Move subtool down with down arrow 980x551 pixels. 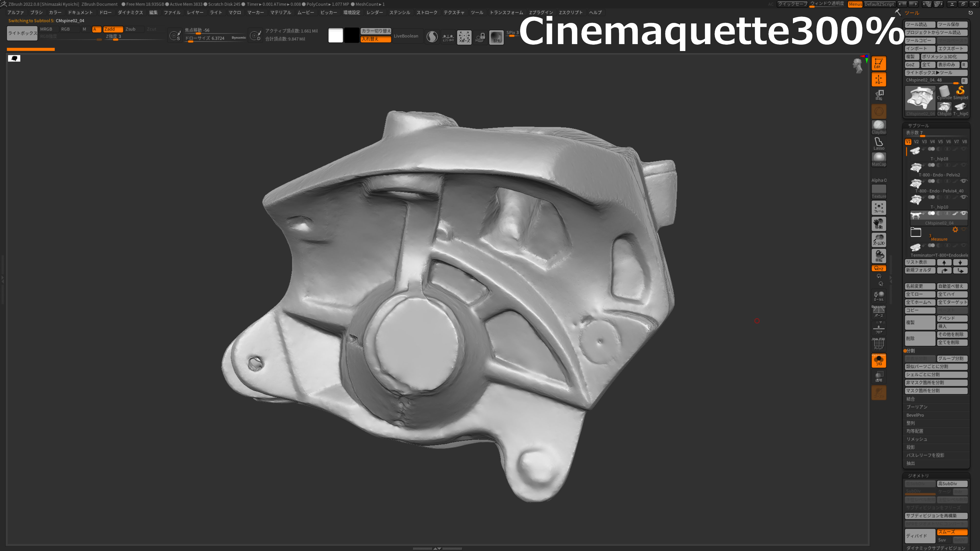(960, 262)
